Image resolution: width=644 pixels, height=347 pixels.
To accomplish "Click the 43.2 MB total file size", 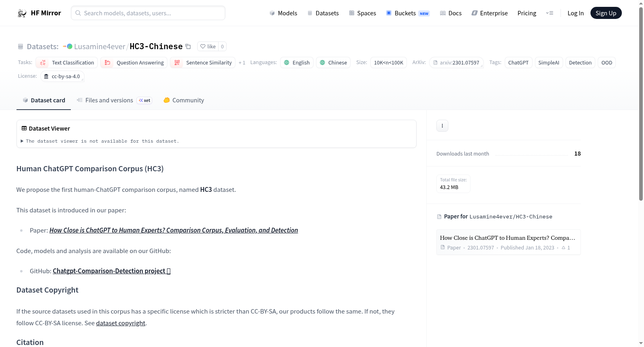I will click(449, 187).
